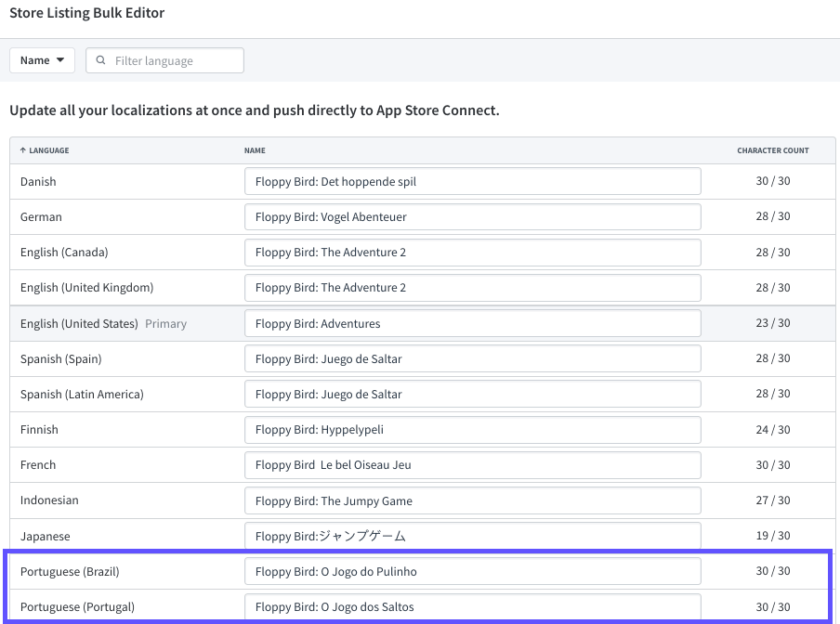
Task: Select the Indonesian language label
Action: 49,500
